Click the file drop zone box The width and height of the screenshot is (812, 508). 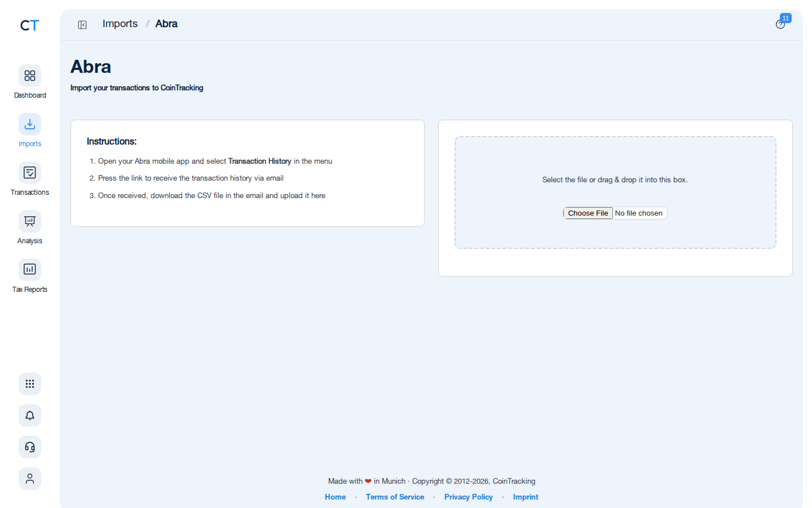[615, 192]
